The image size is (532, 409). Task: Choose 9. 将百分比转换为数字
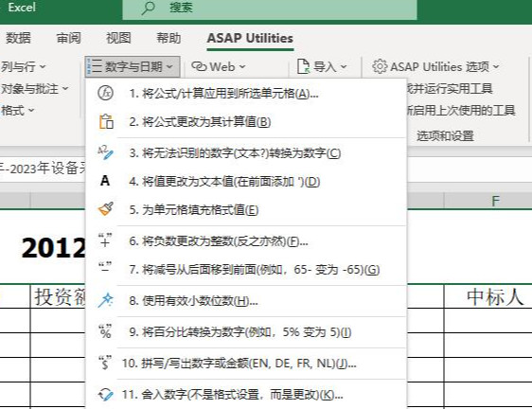pyautogui.click(x=246, y=332)
